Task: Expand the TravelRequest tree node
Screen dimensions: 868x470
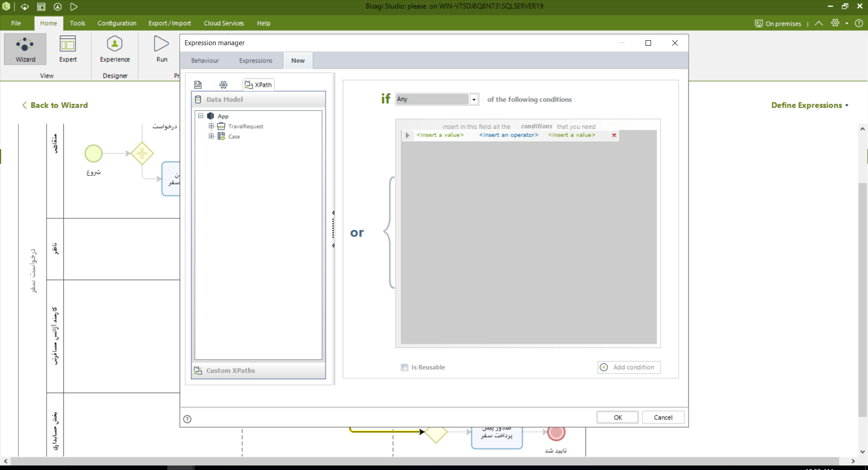Action: tap(211, 126)
